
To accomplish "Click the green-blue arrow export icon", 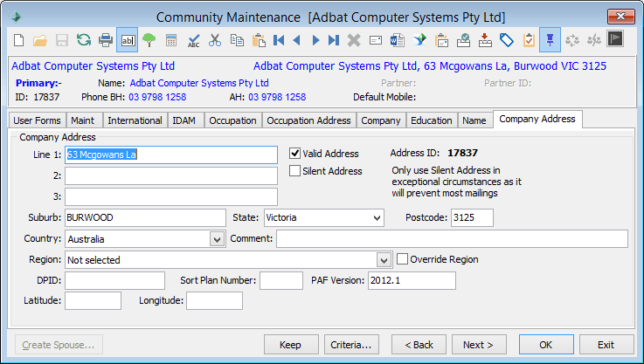I will click(419, 40).
